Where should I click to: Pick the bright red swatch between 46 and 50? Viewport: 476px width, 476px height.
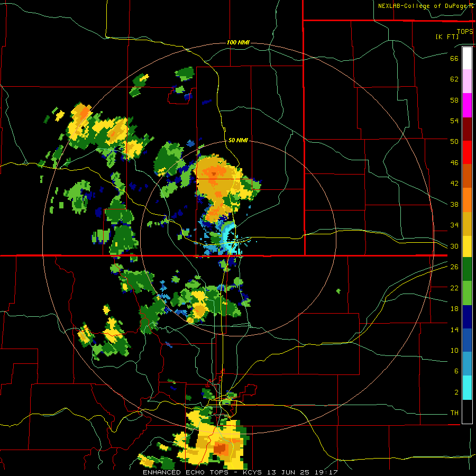click(467, 152)
